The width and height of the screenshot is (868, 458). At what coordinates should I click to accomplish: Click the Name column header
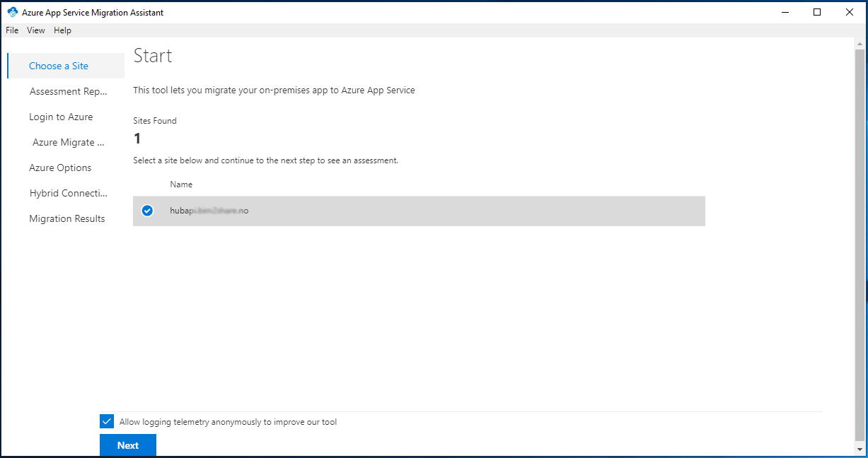pyautogui.click(x=181, y=184)
